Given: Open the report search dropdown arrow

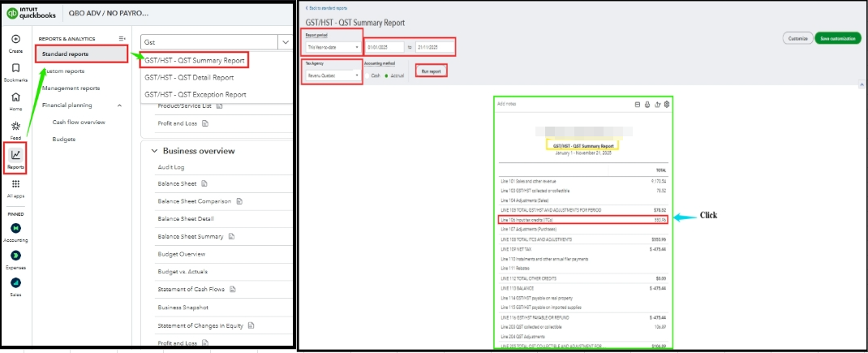Looking at the screenshot, I should click(286, 42).
